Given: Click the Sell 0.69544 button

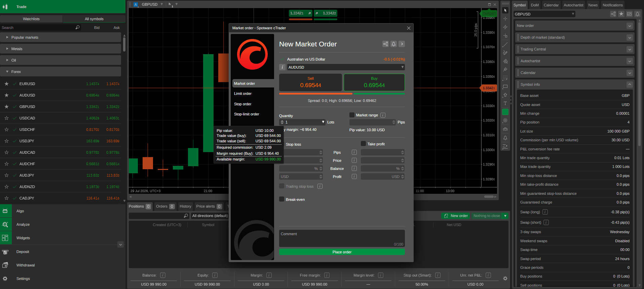Looking at the screenshot, I should click(x=310, y=82).
